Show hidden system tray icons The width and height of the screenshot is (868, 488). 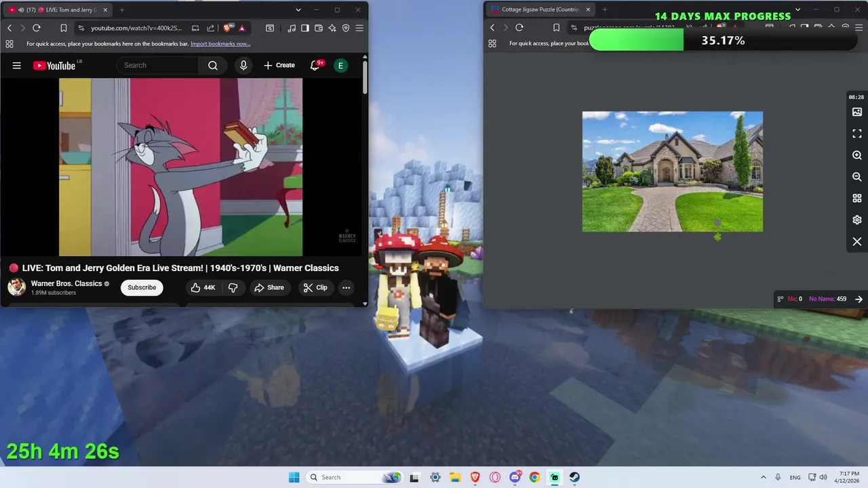[x=763, y=477]
